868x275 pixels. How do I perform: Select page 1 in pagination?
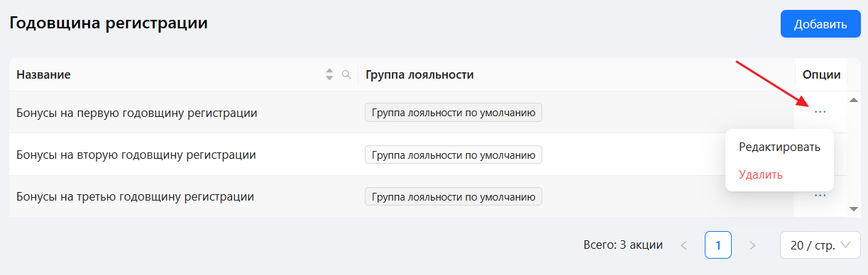click(718, 245)
